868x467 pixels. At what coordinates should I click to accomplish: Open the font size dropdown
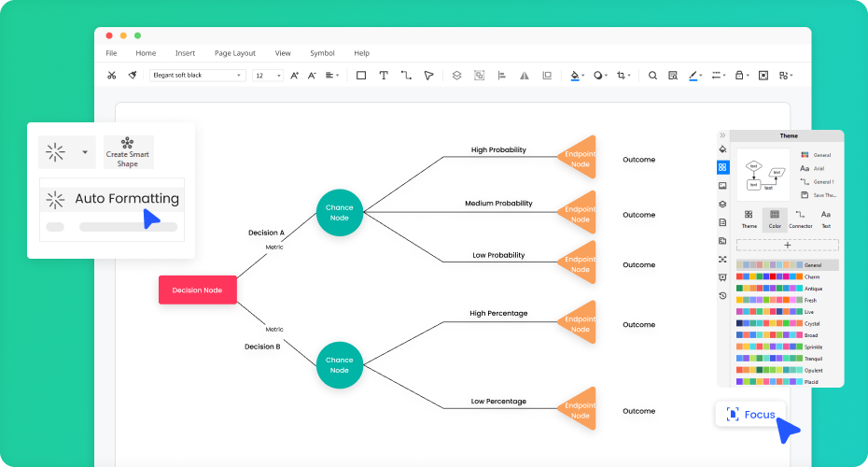pos(268,75)
